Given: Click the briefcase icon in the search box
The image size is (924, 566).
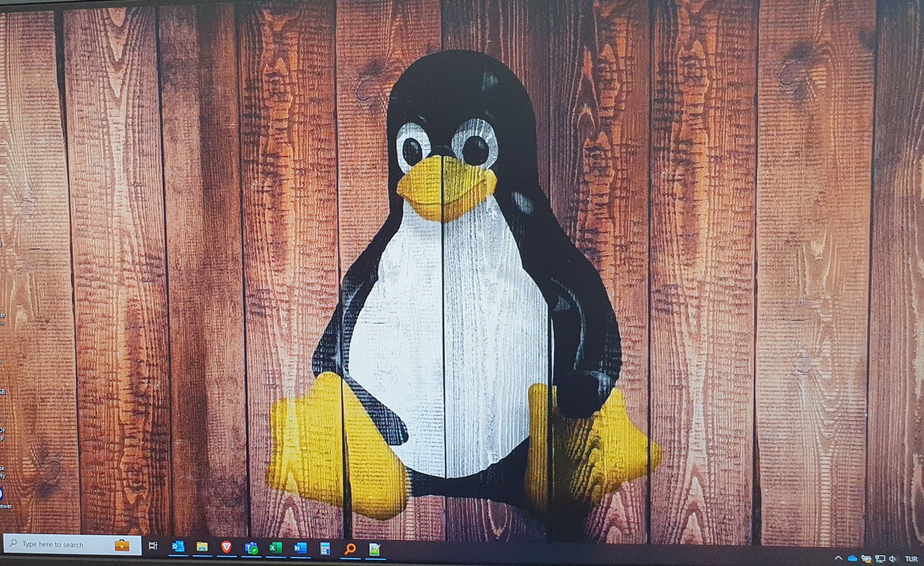Looking at the screenshot, I should [x=122, y=545].
